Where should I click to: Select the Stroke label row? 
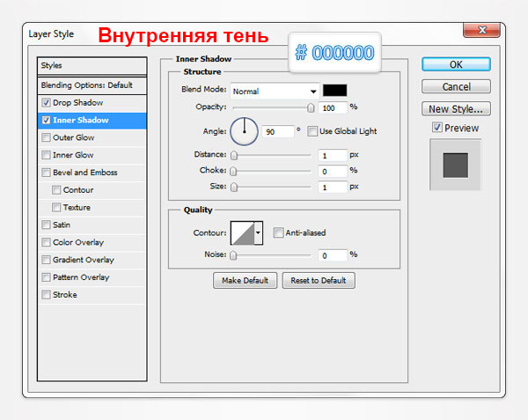click(x=92, y=295)
